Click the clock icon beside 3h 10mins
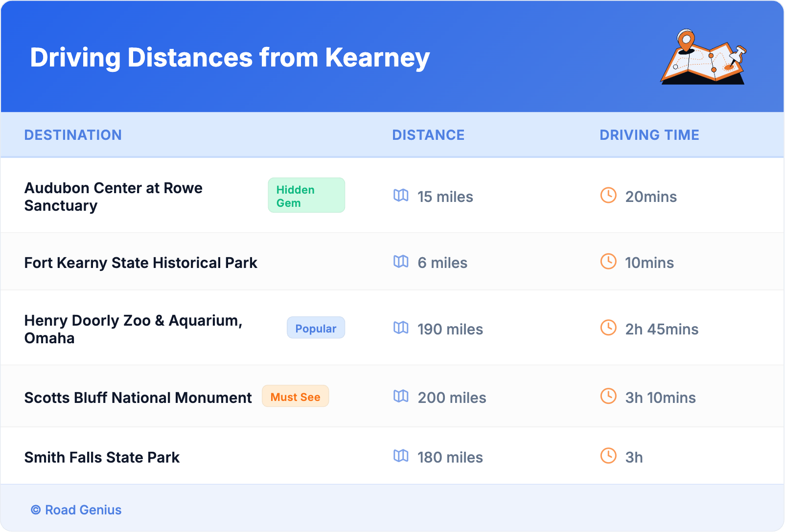Image resolution: width=785 pixels, height=532 pixels. [x=608, y=396]
